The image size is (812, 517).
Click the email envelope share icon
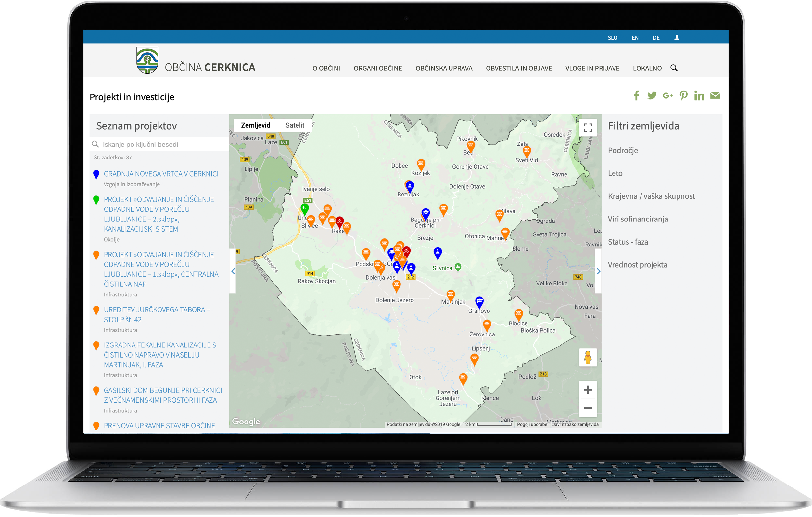[715, 96]
